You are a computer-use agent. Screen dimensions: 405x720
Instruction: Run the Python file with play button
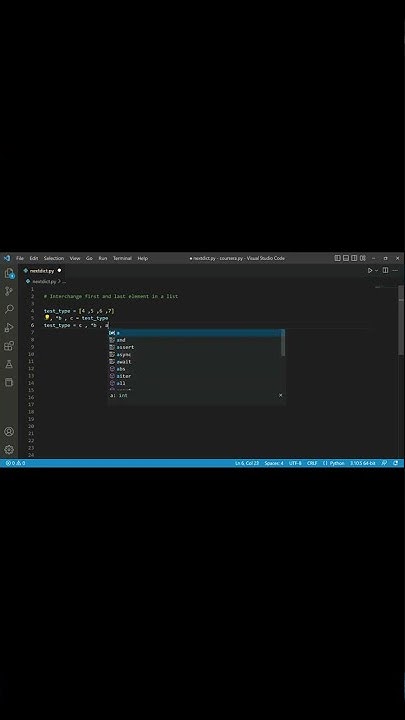click(x=370, y=270)
